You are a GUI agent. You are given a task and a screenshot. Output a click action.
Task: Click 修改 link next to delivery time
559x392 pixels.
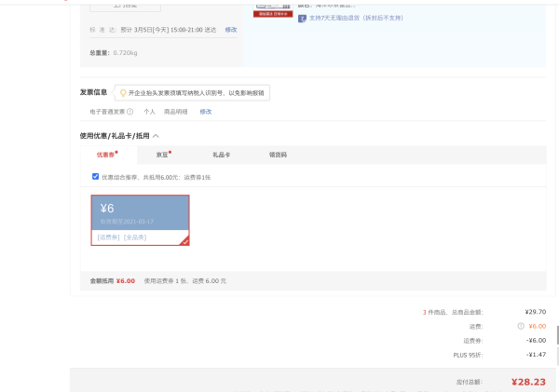[x=231, y=30]
